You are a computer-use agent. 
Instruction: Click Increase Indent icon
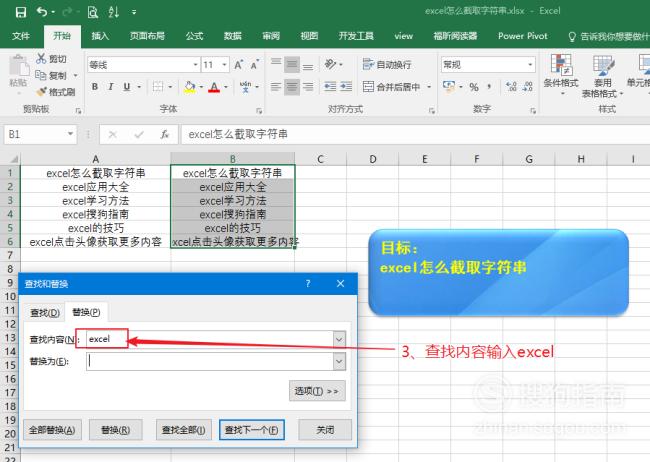click(346, 87)
